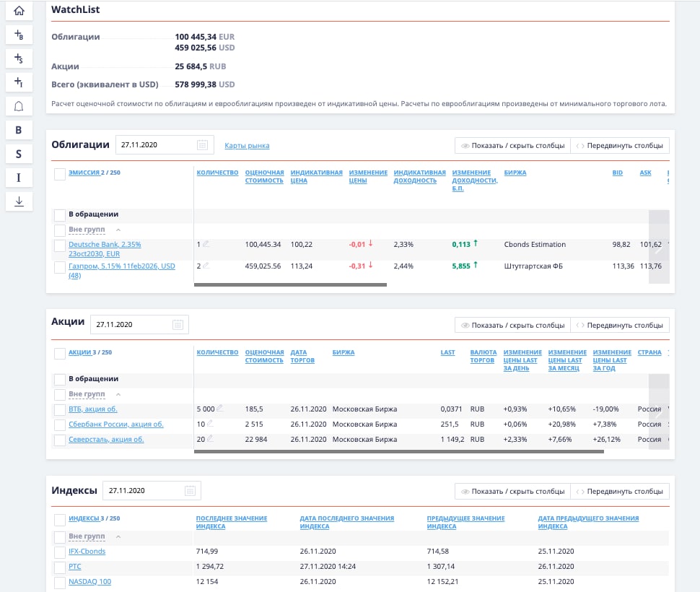This screenshot has width=700, height=592.
Task: Tick ВТБ stock row checkbox
Action: coord(60,410)
